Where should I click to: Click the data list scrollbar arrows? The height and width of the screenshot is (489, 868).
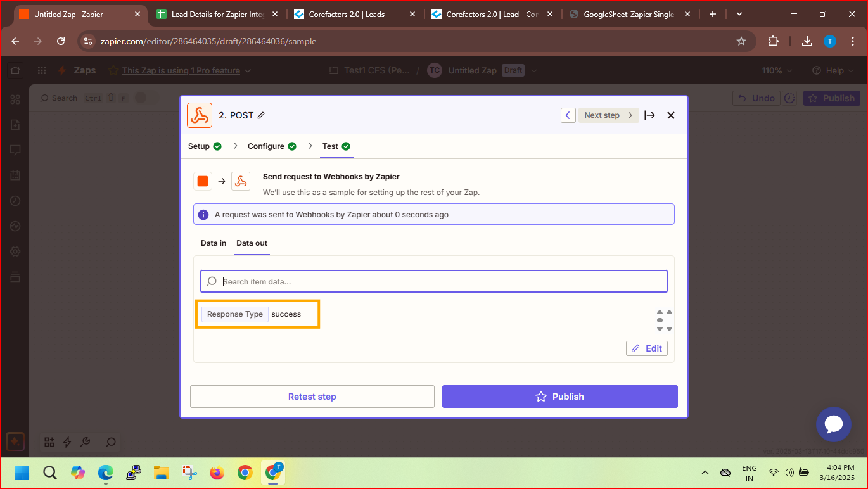click(x=664, y=321)
